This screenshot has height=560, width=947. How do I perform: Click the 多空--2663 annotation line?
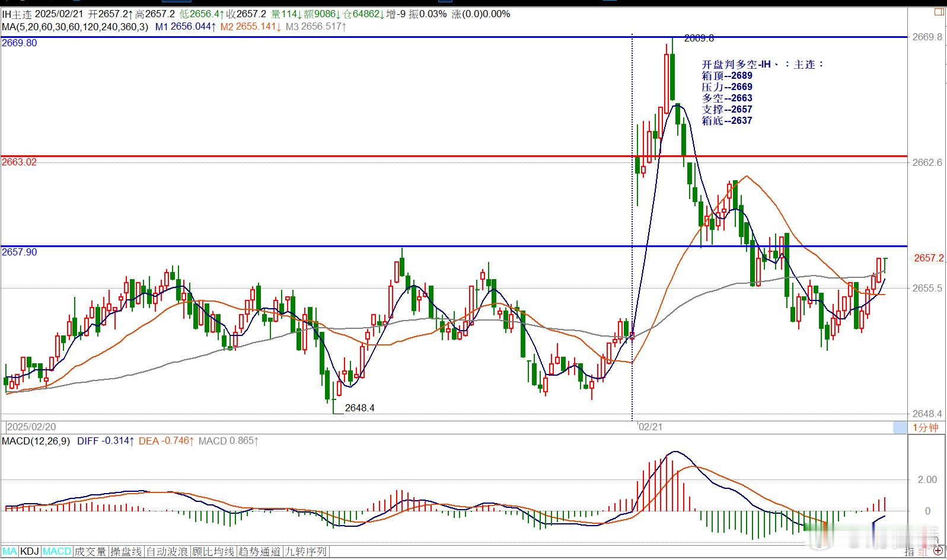(x=727, y=98)
